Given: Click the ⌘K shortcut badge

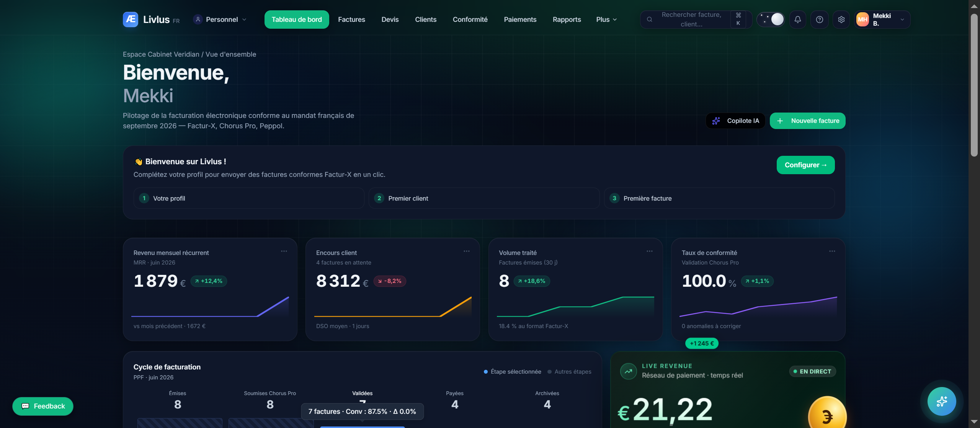Looking at the screenshot, I should pyautogui.click(x=738, y=20).
